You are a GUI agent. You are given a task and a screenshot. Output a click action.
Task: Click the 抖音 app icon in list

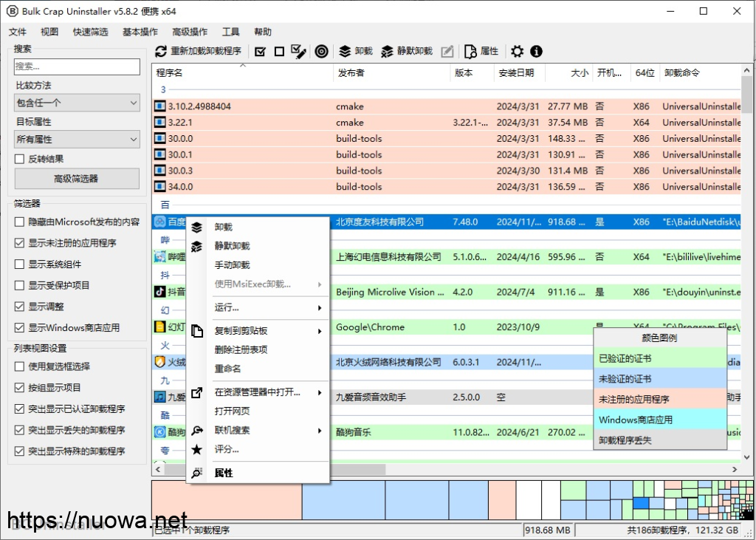[x=160, y=292]
